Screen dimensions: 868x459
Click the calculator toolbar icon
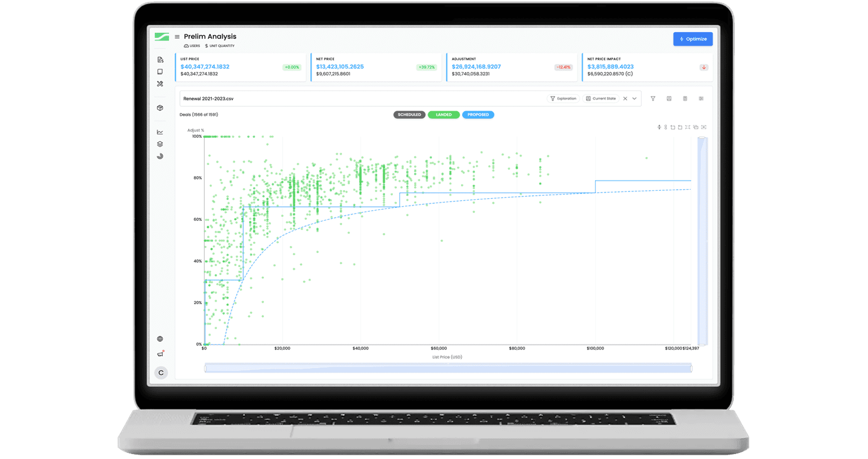(685, 99)
